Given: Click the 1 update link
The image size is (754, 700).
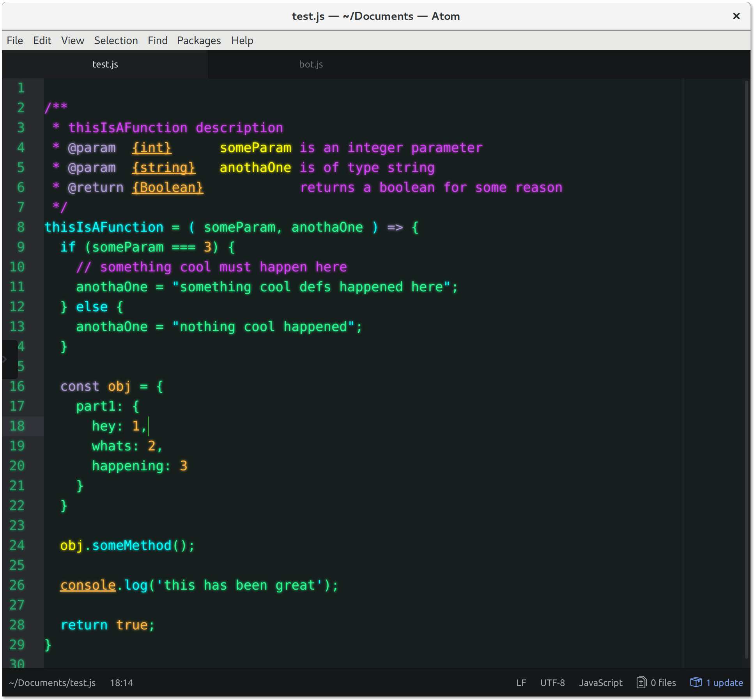Looking at the screenshot, I should 724,683.
